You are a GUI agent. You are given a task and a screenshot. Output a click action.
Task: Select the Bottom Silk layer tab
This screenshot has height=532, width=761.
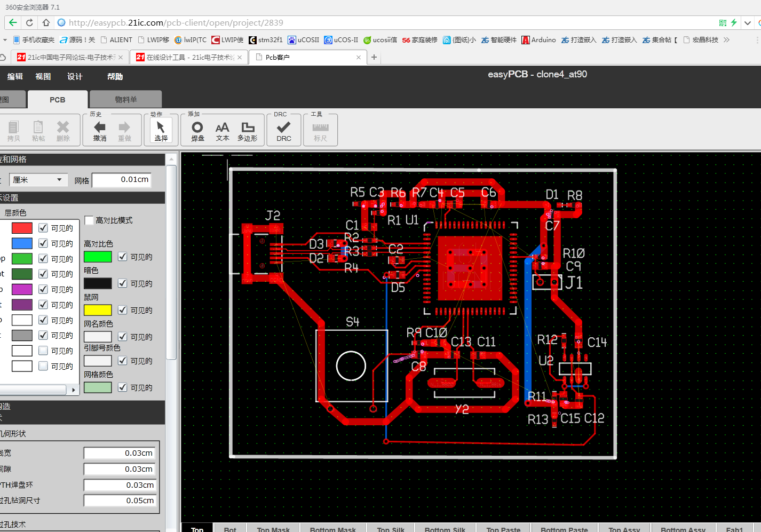pyautogui.click(x=445, y=528)
